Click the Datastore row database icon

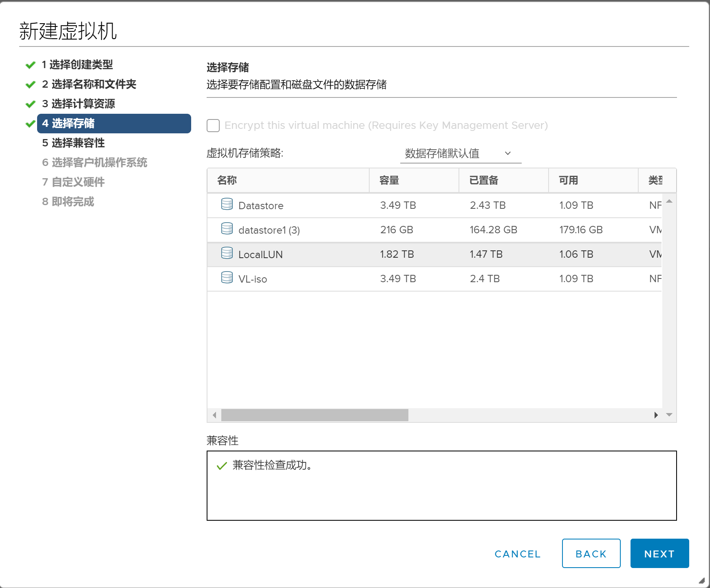click(227, 204)
